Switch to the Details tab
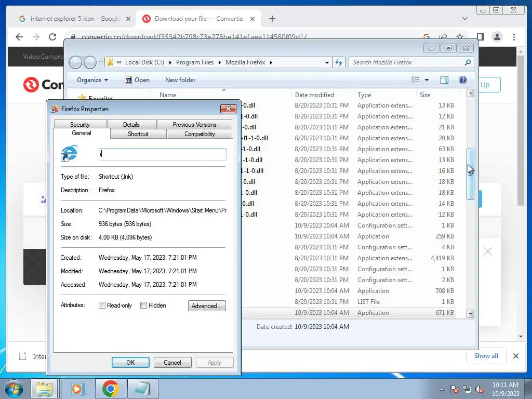 [131, 124]
